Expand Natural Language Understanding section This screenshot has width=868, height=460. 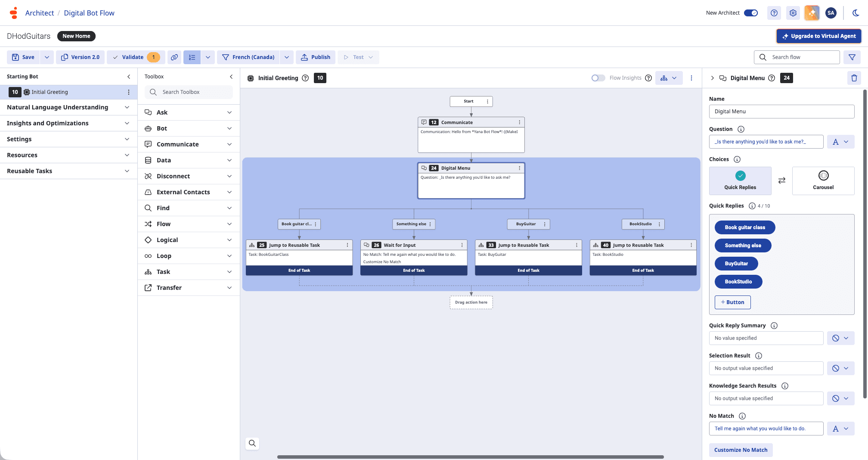point(68,107)
